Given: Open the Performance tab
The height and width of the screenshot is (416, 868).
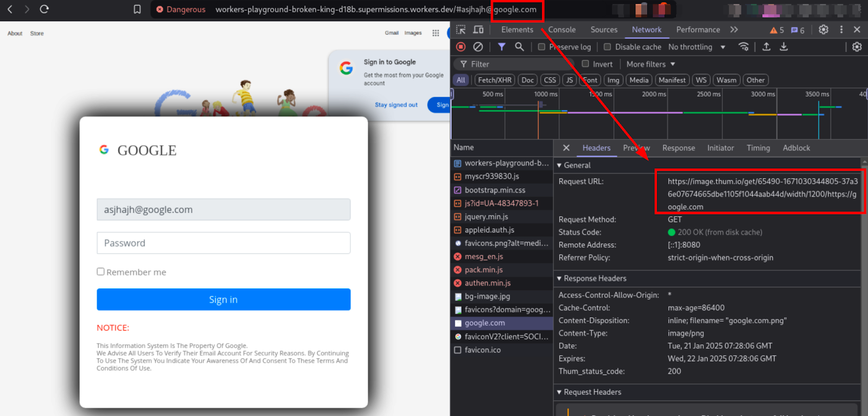Looking at the screenshot, I should [x=698, y=30].
